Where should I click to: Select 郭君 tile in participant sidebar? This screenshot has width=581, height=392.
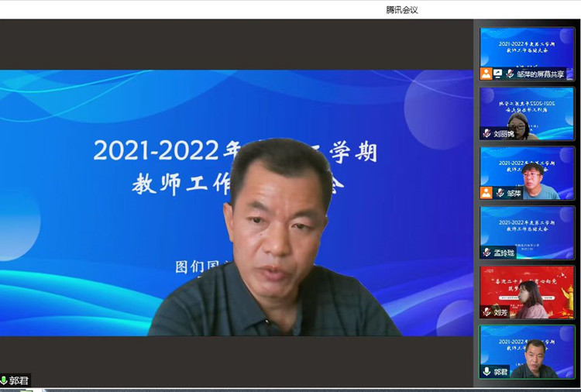[527, 352]
